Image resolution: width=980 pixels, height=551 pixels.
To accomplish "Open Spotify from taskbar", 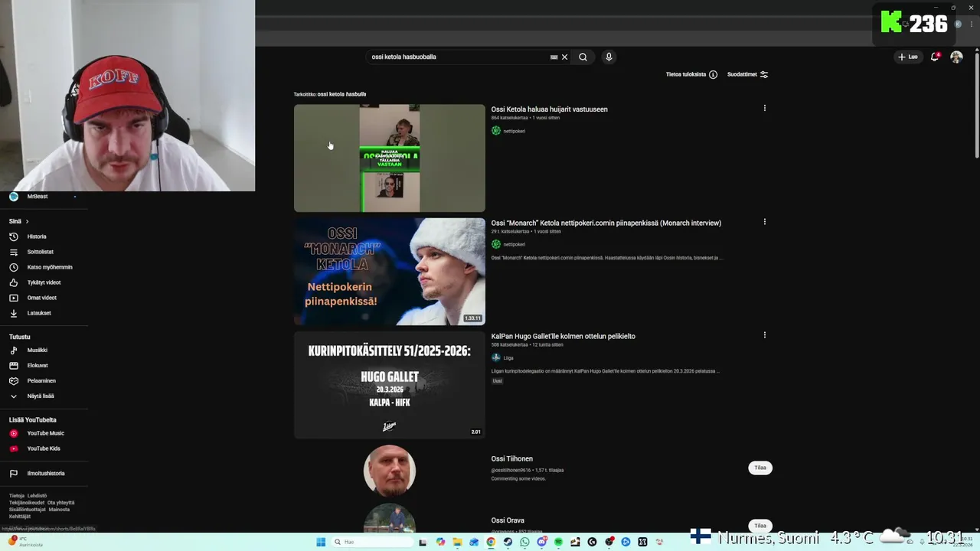I will point(558,542).
